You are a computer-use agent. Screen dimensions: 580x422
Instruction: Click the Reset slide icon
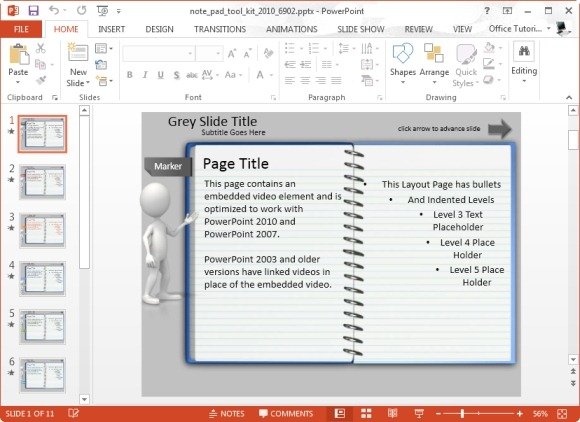tap(101, 65)
